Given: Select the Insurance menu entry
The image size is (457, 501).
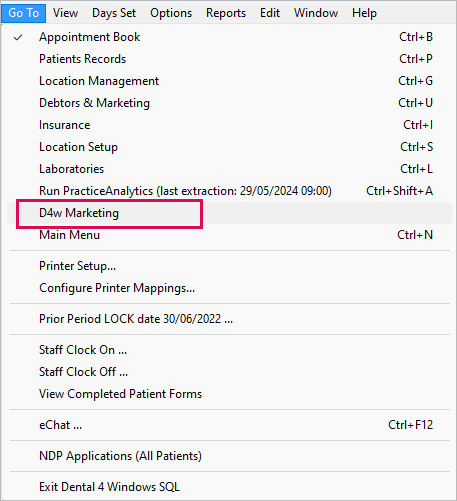Looking at the screenshot, I should tap(230, 125).
